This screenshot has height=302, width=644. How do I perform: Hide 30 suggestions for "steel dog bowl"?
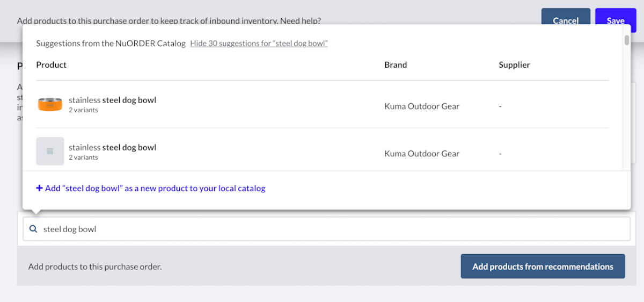click(259, 44)
